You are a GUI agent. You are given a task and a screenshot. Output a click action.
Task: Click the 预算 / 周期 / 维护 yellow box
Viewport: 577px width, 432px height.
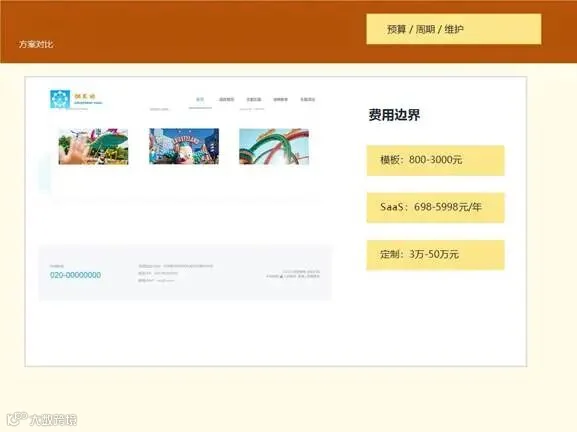[x=454, y=29]
